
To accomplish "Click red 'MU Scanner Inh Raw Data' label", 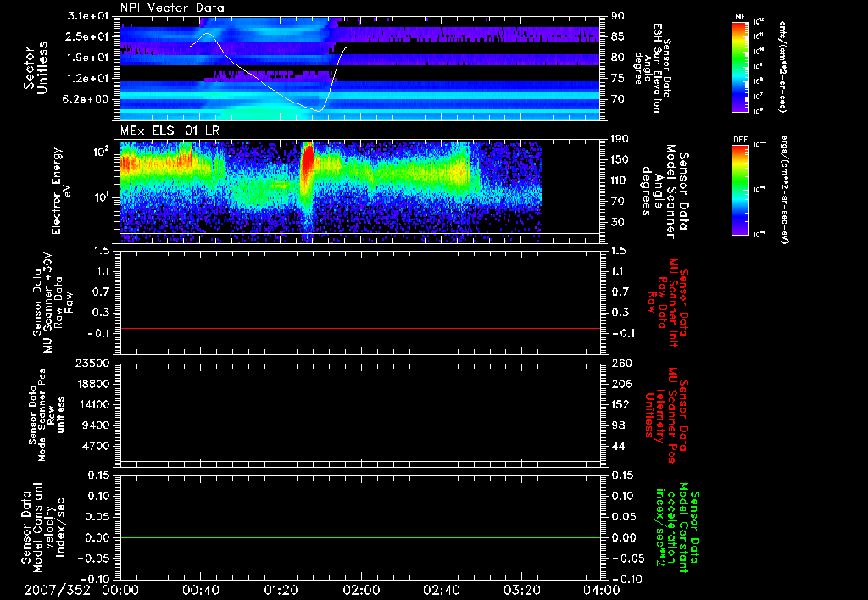I will pyautogui.click(x=667, y=301).
